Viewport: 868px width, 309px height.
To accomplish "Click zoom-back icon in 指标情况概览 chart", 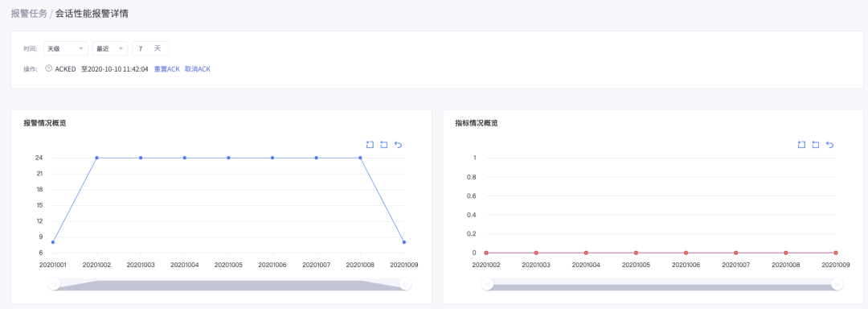I will (815, 145).
